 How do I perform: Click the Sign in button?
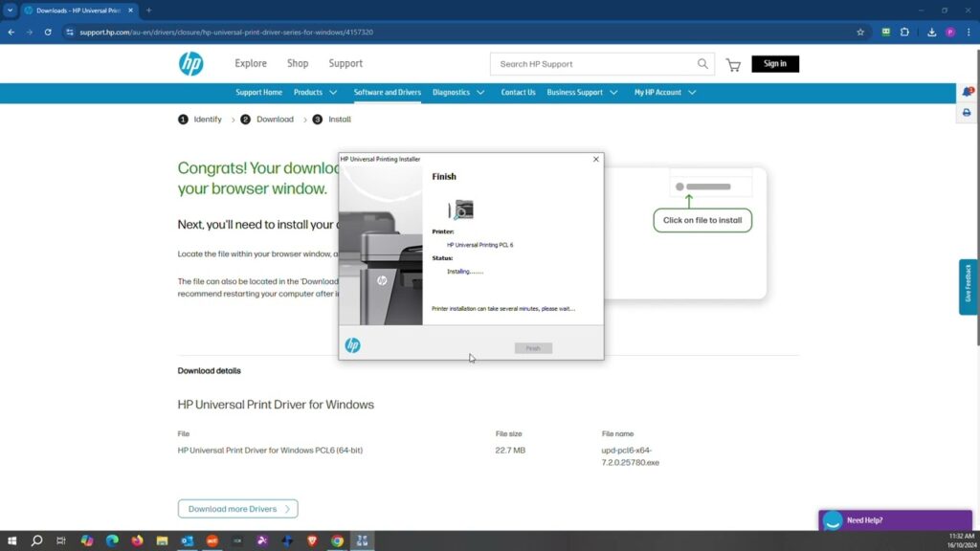775,64
